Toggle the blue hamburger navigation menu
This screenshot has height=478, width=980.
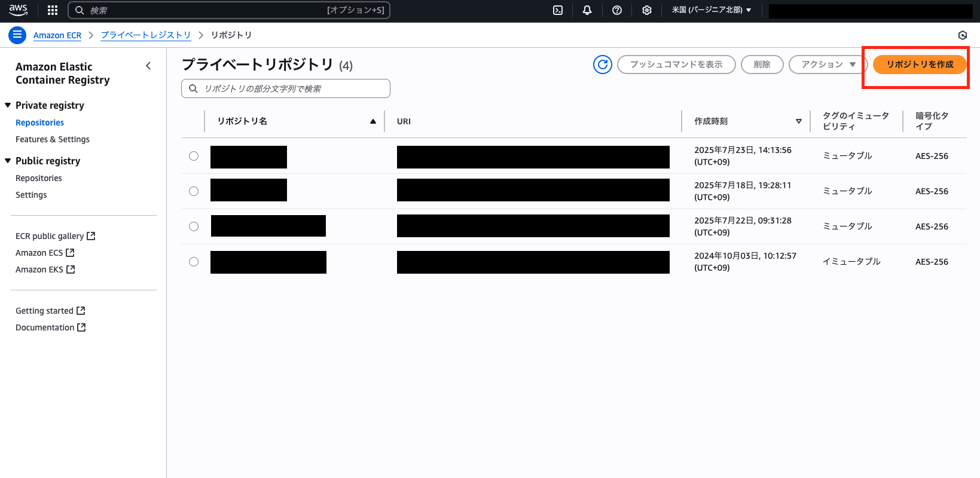tap(17, 35)
